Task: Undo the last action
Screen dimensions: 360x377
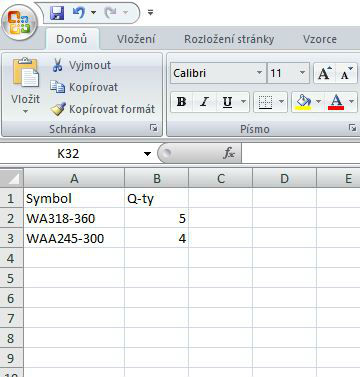Action: [79, 13]
